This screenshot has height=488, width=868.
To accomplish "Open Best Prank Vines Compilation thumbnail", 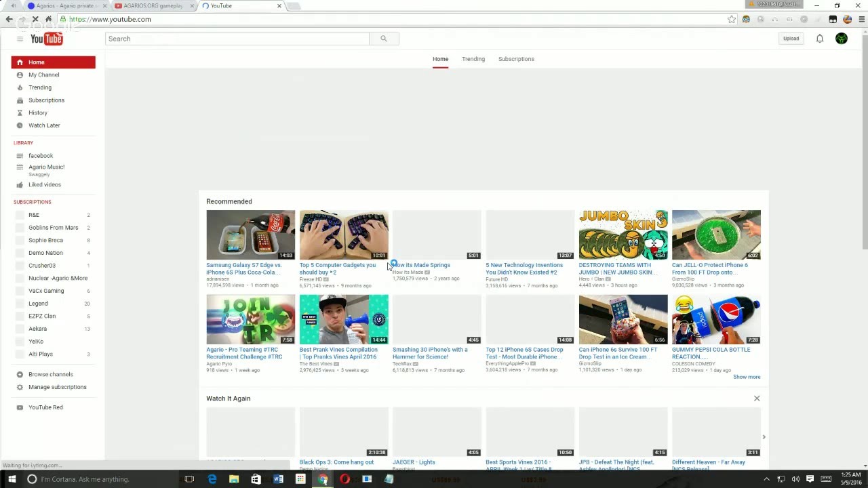I will tap(344, 319).
